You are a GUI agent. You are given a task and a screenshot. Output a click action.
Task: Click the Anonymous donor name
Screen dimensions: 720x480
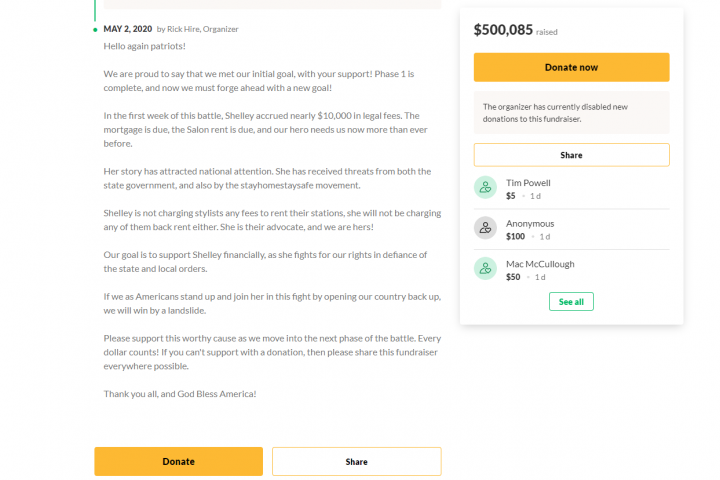click(530, 224)
